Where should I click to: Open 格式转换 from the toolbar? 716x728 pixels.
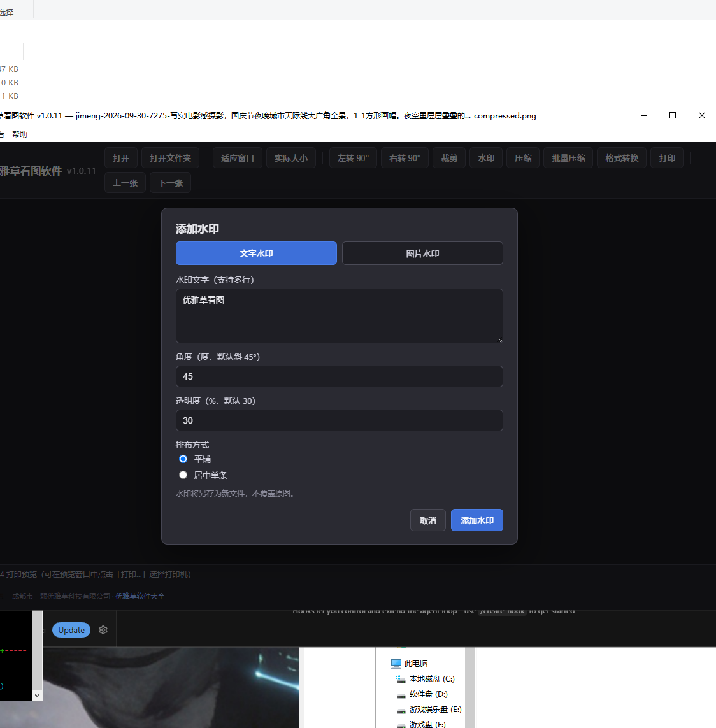(x=622, y=159)
